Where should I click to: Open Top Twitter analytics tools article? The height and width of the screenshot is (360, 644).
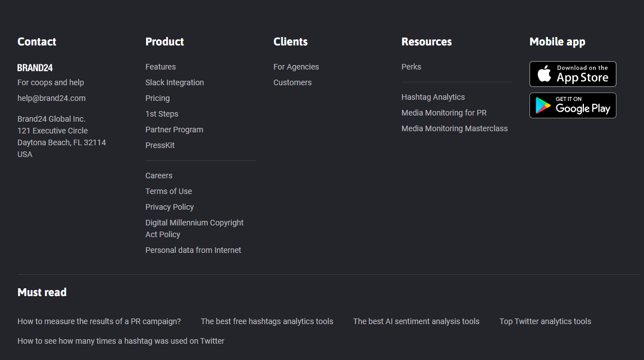click(x=545, y=321)
